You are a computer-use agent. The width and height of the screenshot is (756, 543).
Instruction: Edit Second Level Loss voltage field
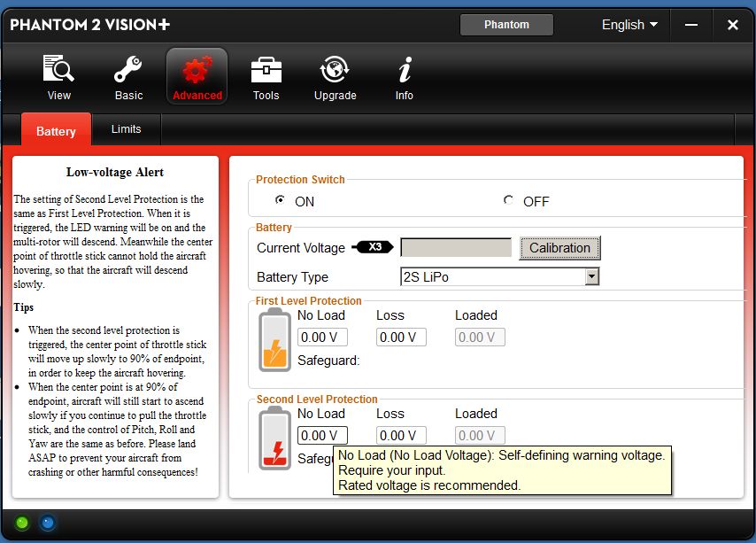[x=401, y=436]
